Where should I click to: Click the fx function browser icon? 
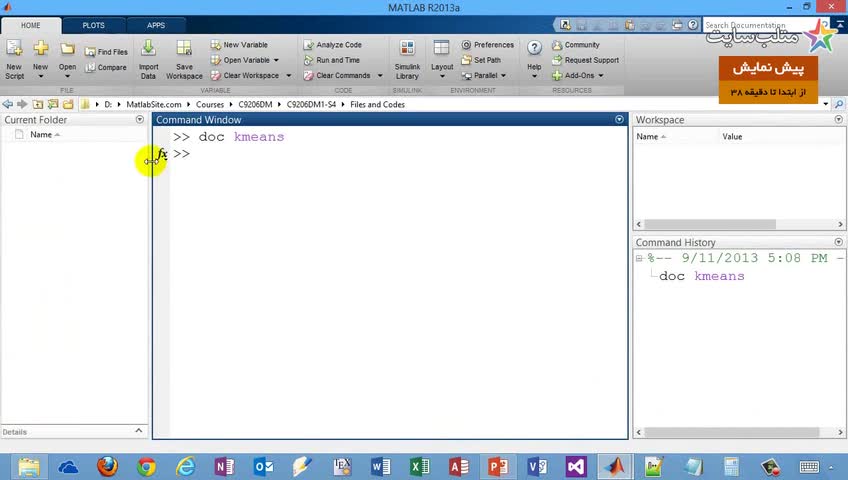(162, 154)
